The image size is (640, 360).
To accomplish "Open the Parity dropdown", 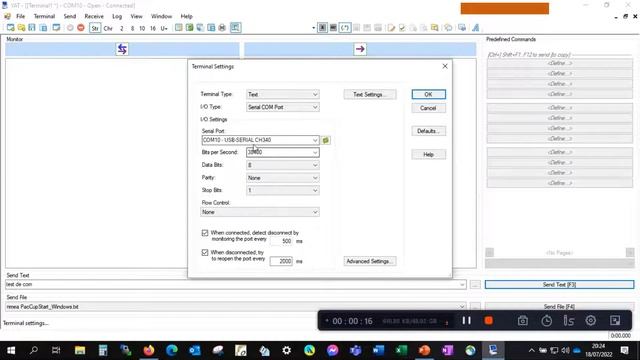I will pyautogui.click(x=282, y=178).
